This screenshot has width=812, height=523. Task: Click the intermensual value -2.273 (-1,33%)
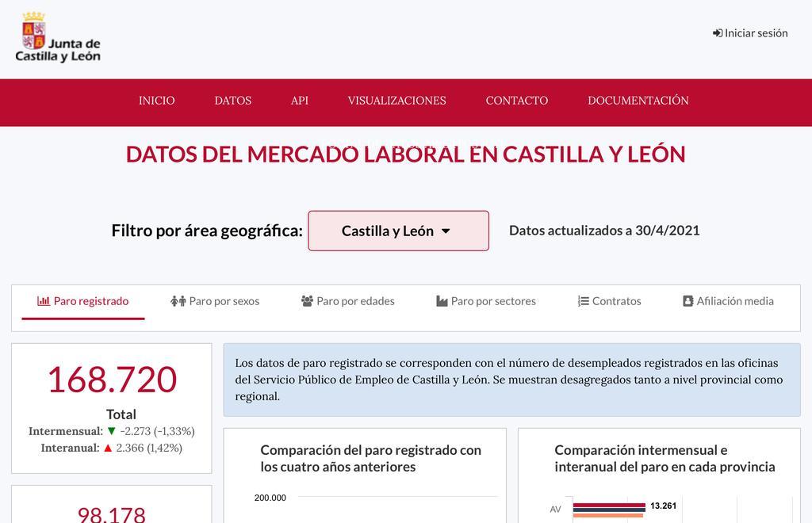158,431
